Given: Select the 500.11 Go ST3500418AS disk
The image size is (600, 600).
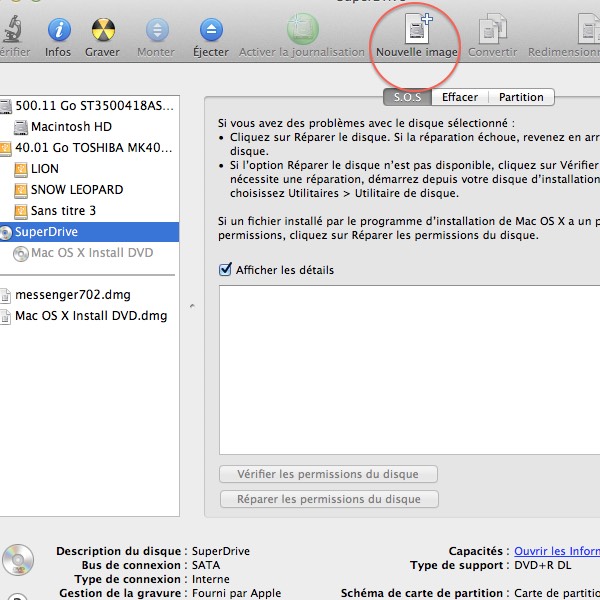Looking at the screenshot, I should [x=89, y=106].
